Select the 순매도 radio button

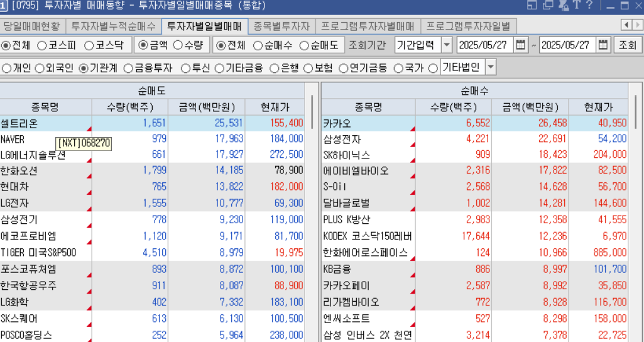(x=304, y=45)
